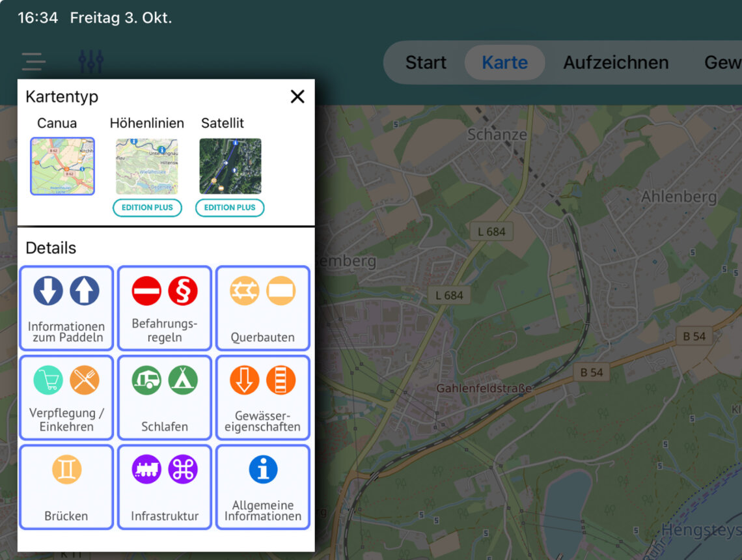Open the hamburger menu icon
This screenshot has height=560, width=742.
pyautogui.click(x=33, y=62)
